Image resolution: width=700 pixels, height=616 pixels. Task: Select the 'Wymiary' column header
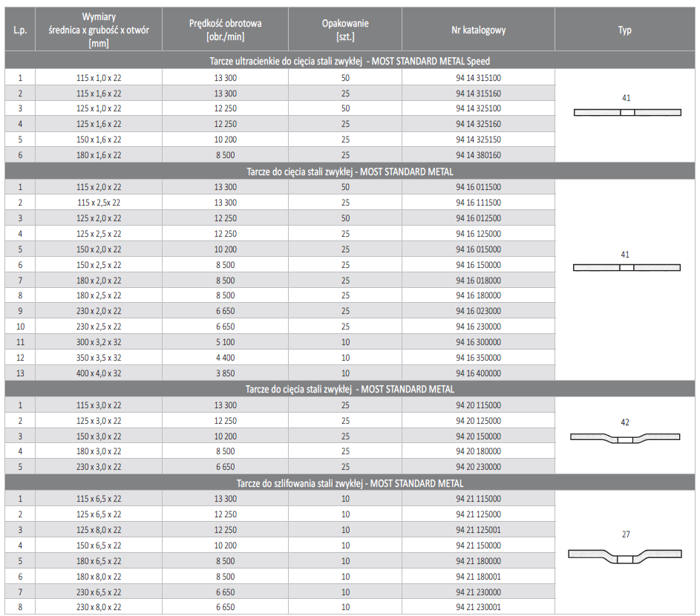(x=99, y=30)
